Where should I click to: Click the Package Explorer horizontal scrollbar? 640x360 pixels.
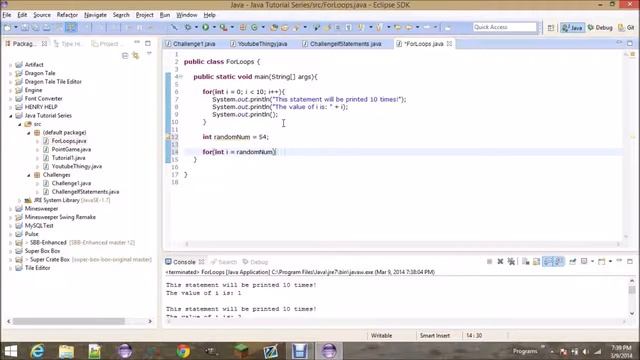click(69, 321)
